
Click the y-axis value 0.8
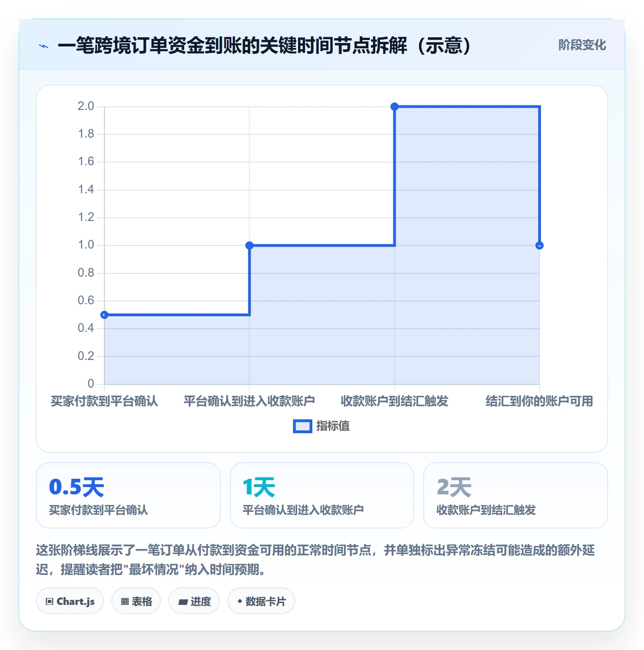point(86,273)
